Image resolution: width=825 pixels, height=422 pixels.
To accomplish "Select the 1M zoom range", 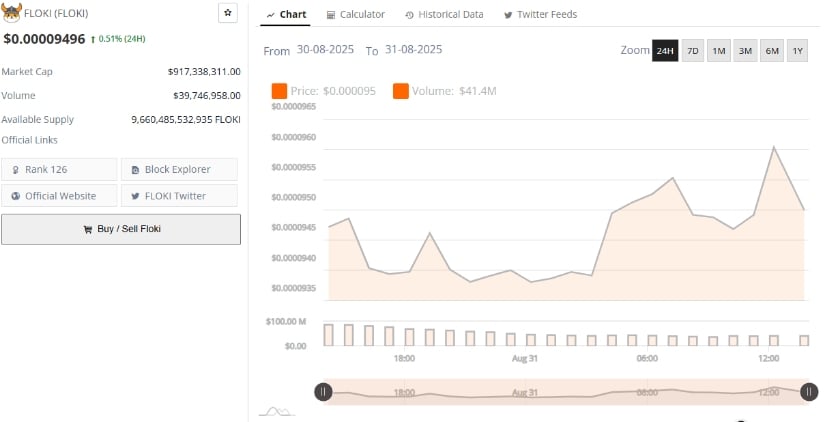I will tap(719, 51).
